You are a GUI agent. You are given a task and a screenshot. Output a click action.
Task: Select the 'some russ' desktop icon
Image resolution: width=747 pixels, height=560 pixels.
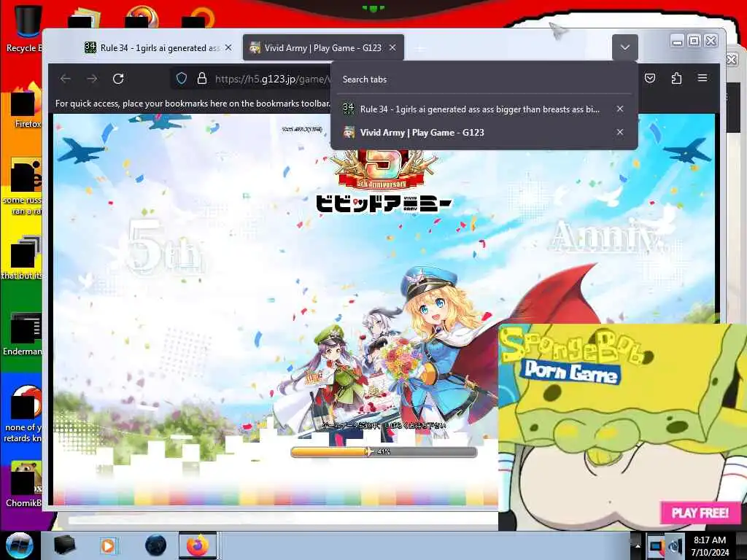point(23,186)
